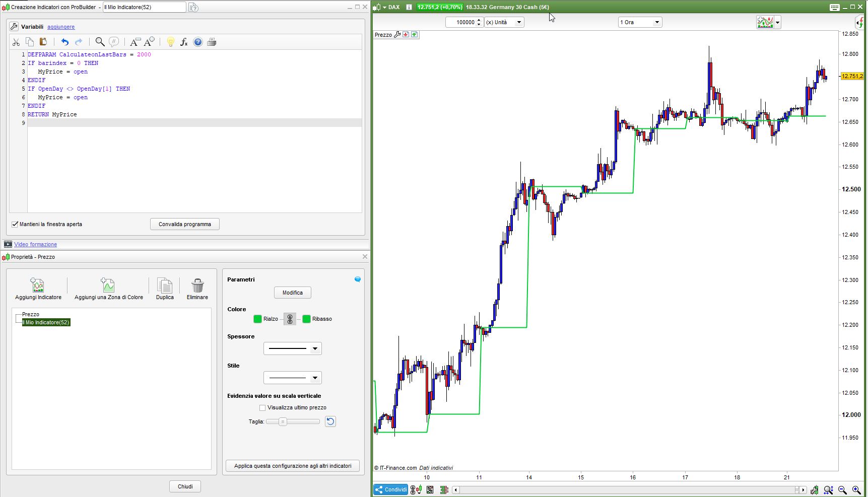Open the add indicator button on the chart toolbar

[x=765, y=22]
